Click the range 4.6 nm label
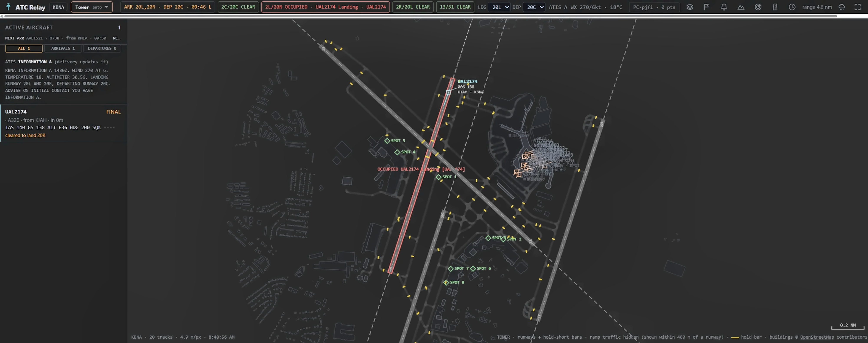The height and width of the screenshot is (343, 868). (x=817, y=7)
